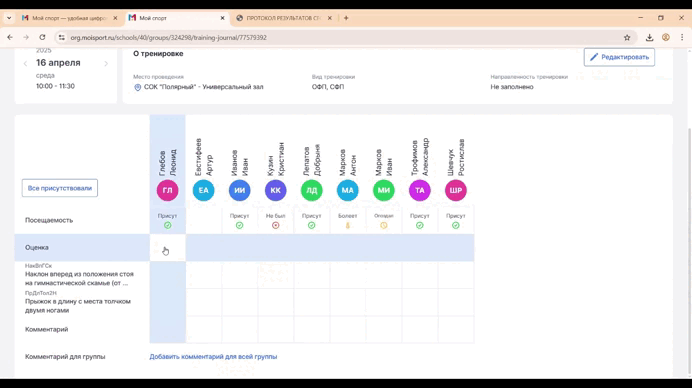Go to the next day with the right chevron
This screenshot has width=692, height=388.
point(106,64)
